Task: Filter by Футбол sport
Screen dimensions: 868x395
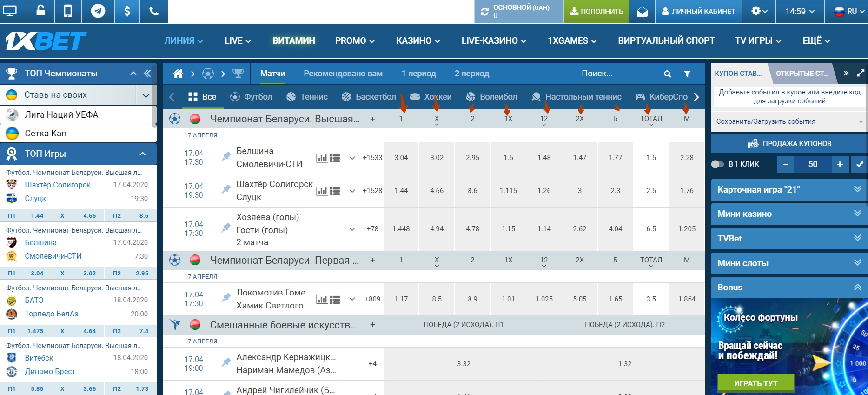Action: click(252, 97)
